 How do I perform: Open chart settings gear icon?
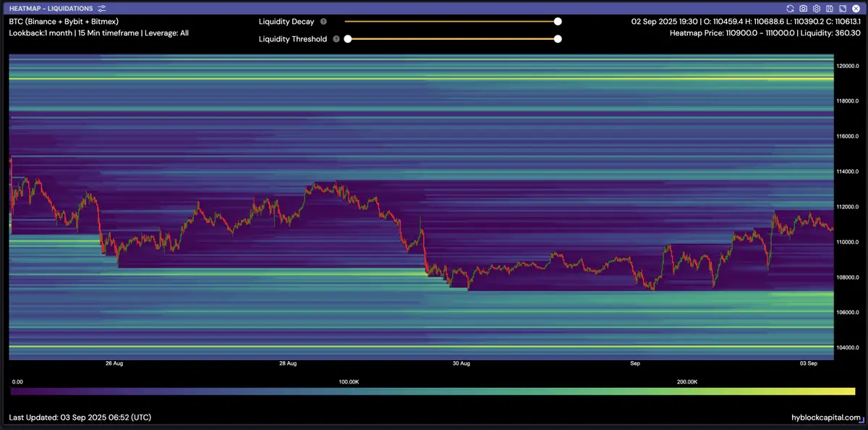tap(817, 9)
